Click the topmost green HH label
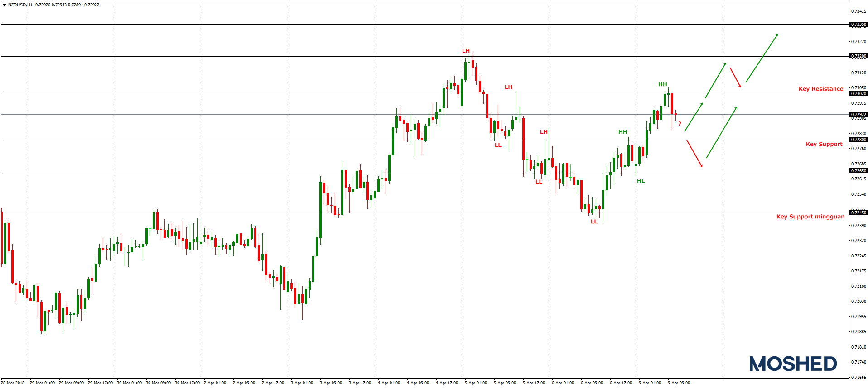 [662, 84]
